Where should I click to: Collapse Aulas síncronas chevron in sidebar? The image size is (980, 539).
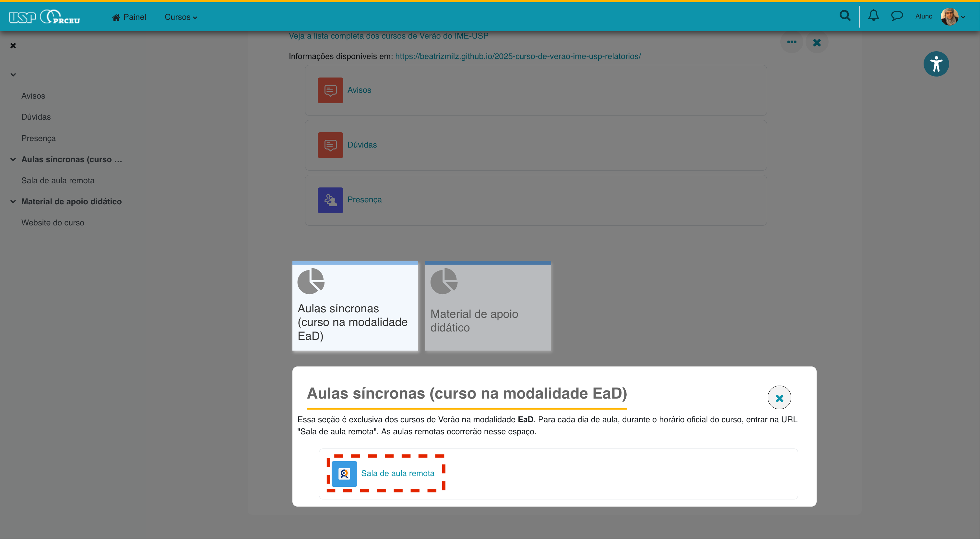point(13,160)
